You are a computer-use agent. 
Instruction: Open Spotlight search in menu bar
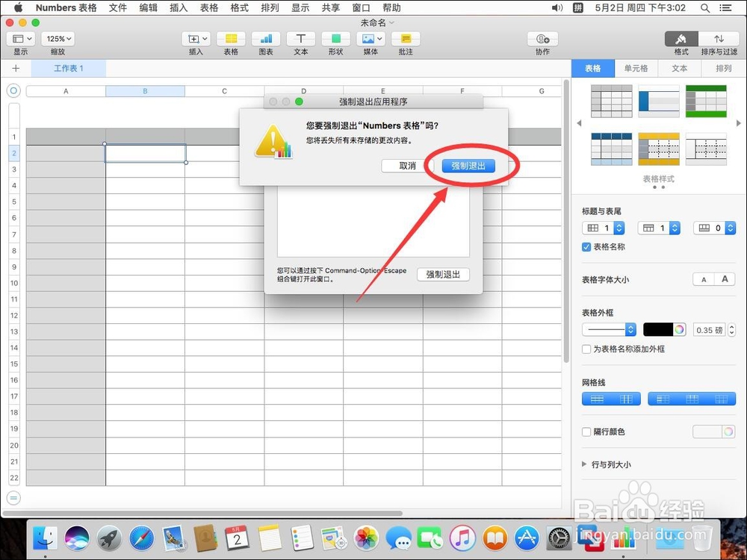tap(705, 7)
